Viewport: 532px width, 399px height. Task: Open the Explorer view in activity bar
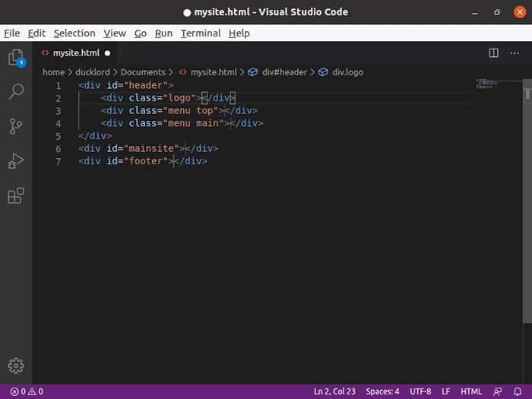16,57
